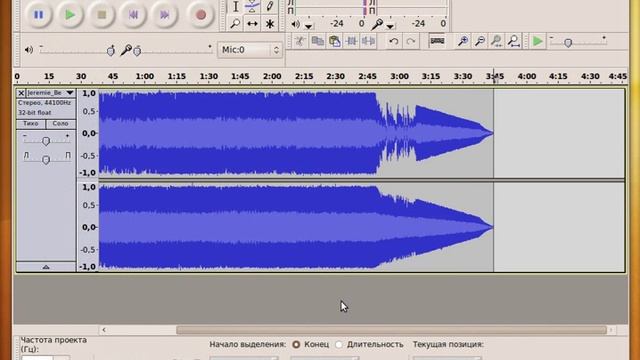
Task: Skip to end of the track
Action: [164, 15]
